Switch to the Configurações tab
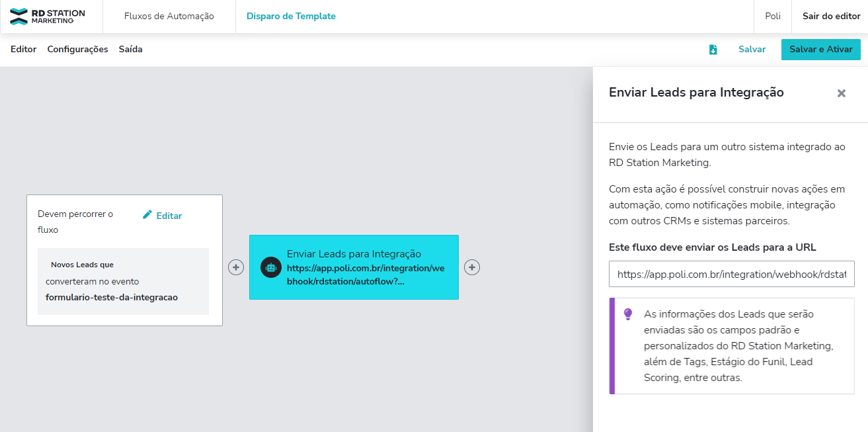 [77, 50]
